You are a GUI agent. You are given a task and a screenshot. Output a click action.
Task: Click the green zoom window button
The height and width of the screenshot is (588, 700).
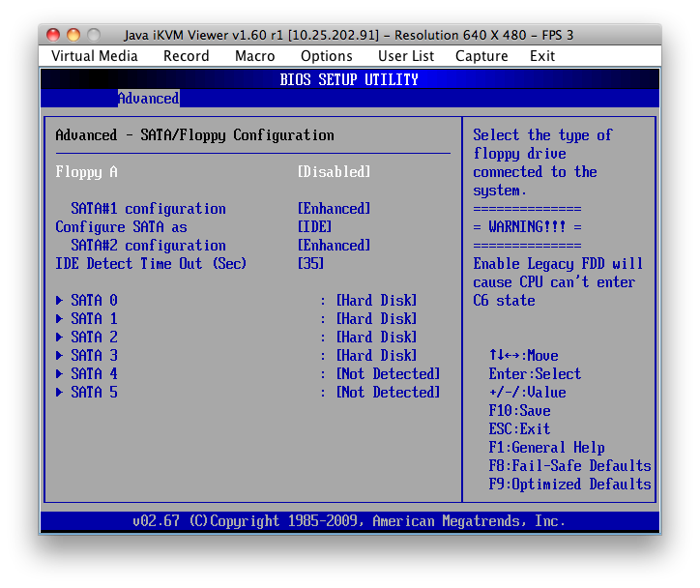[x=94, y=35]
